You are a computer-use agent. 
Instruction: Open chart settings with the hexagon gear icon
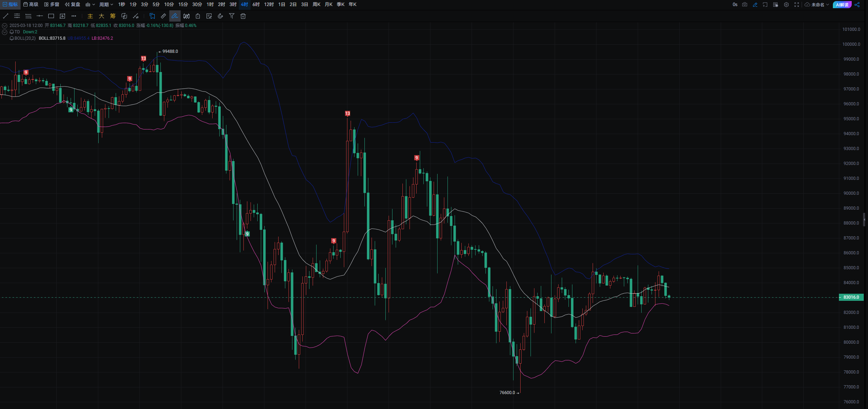coord(786,5)
